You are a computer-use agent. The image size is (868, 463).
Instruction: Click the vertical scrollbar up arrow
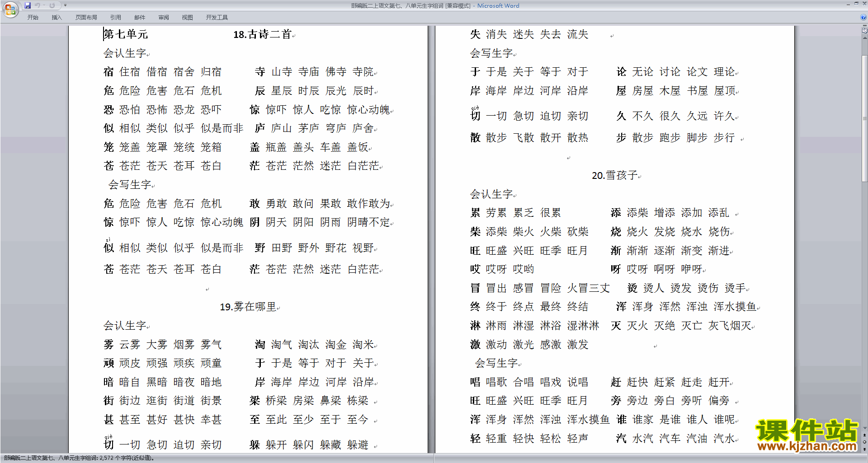click(865, 37)
